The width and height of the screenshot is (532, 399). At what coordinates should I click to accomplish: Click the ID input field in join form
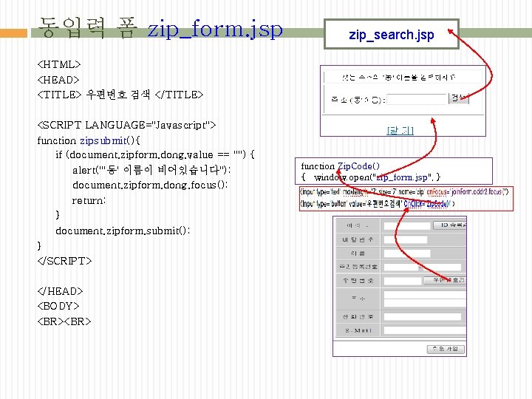coord(407,226)
